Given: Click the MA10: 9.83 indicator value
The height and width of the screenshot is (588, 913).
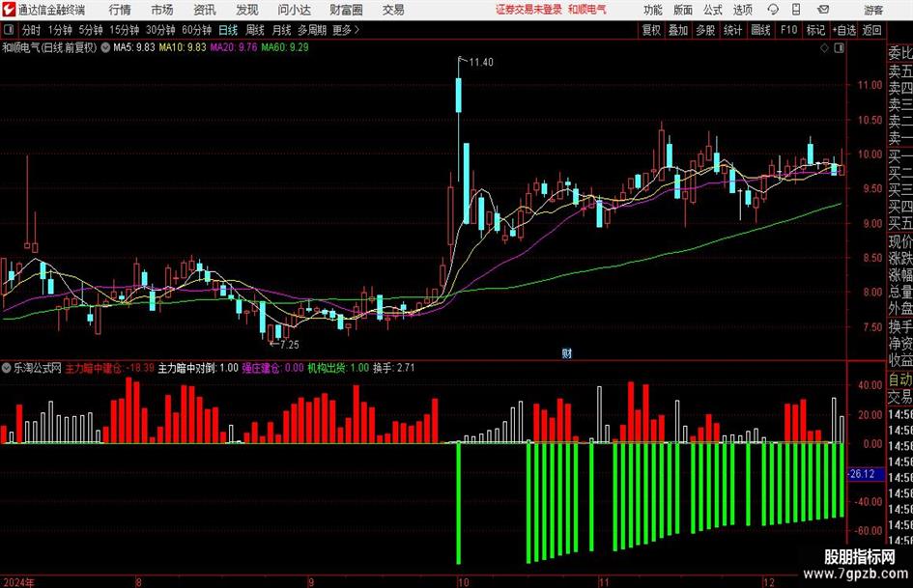Looking at the screenshot, I should pyautogui.click(x=183, y=47).
